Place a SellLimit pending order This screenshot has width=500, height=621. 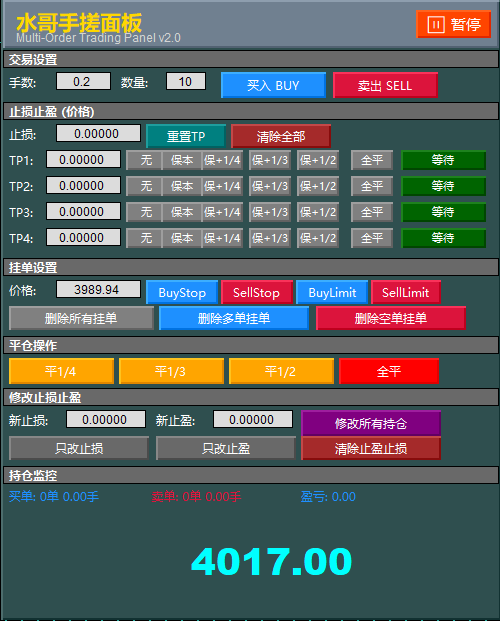click(406, 292)
